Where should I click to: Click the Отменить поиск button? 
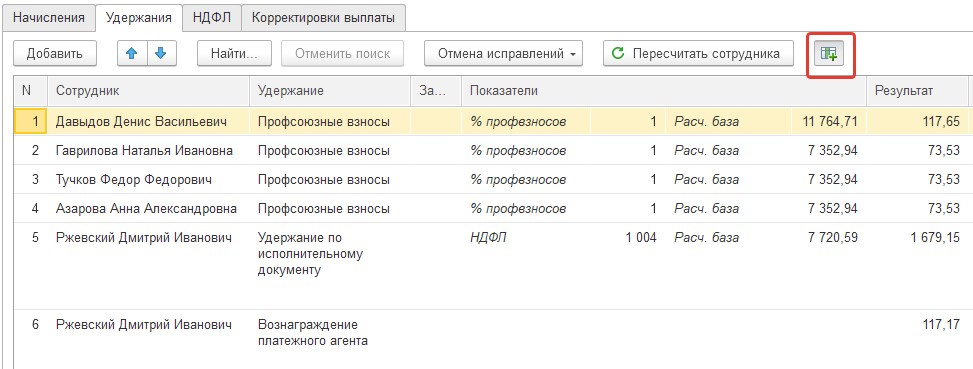click(x=343, y=54)
